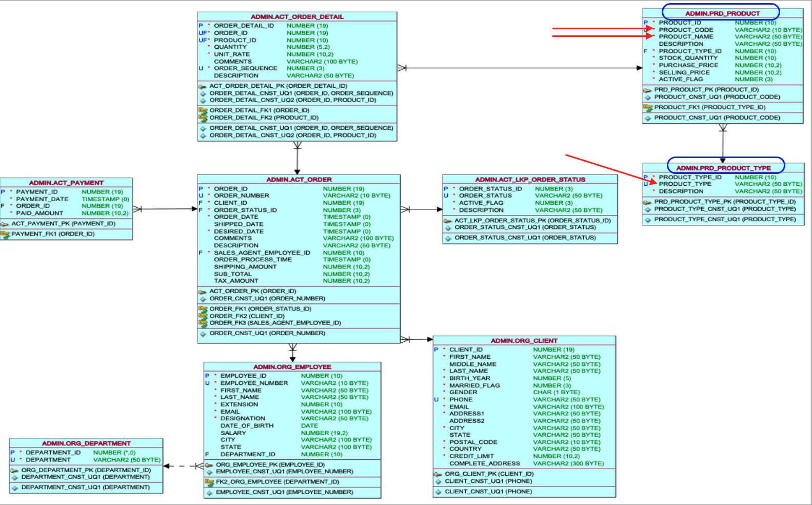812x505 pixels.
Task: Click the foreign key icon beside PRODUCT_FK1
Action: pos(647,107)
